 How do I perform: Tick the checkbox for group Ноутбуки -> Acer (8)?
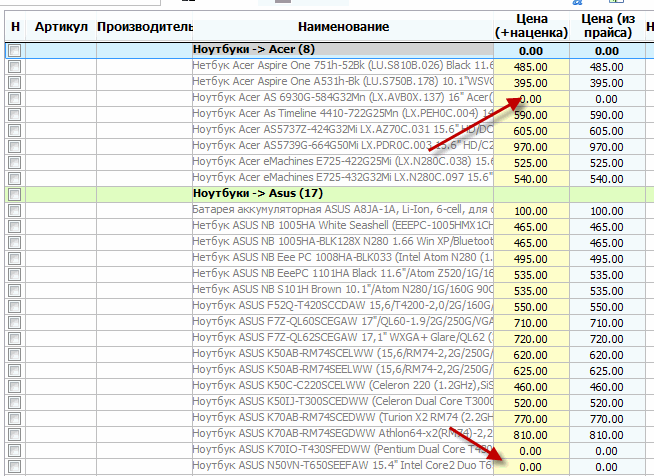coord(15,50)
